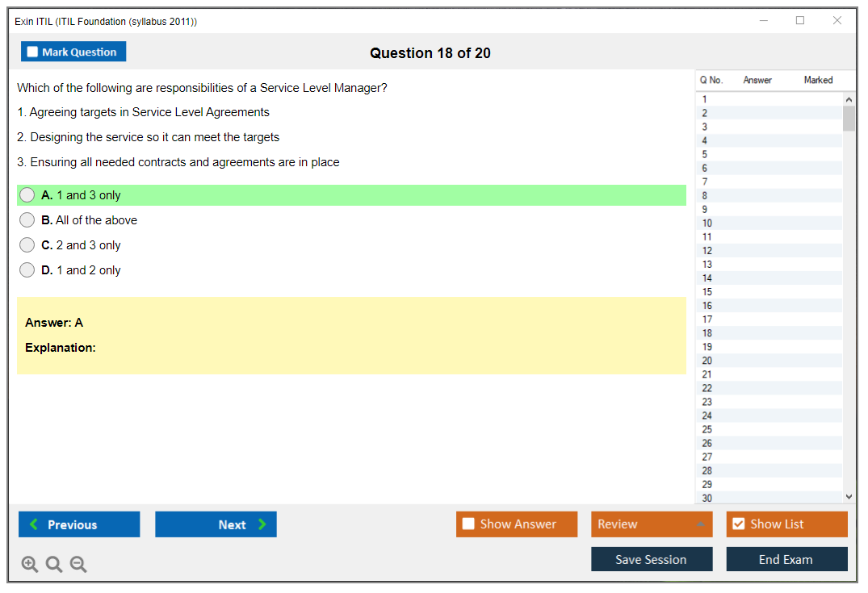868x593 pixels.
Task: Choose option B All of the above
Action: tap(27, 220)
